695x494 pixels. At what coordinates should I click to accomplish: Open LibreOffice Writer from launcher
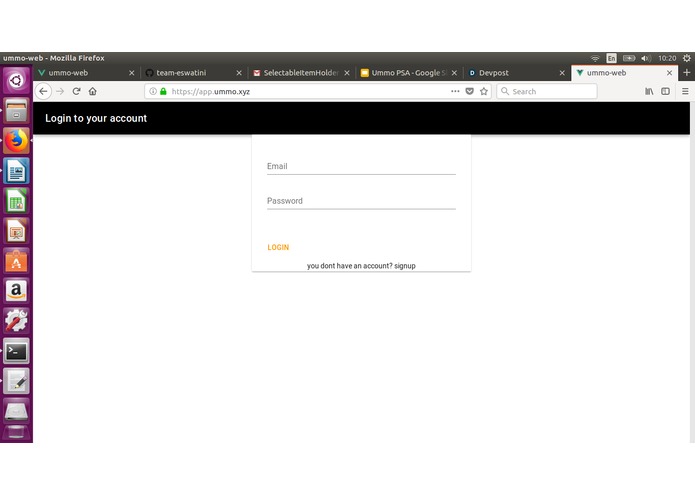(x=16, y=171)
